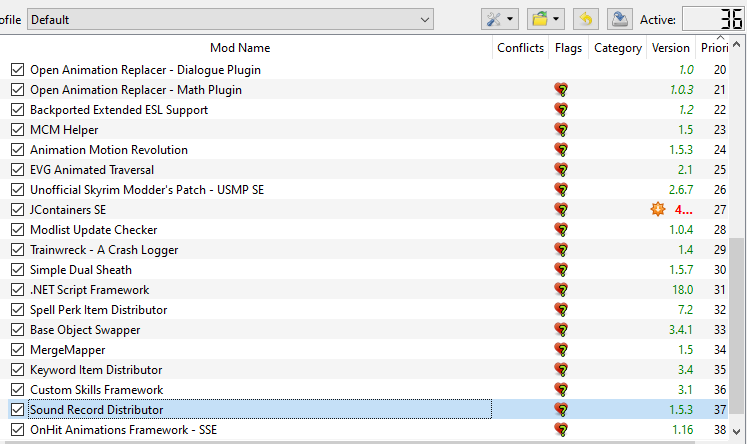This screenshot has width=747, height=444.
Task: Click the scrollbar down arrow
Action: click(x=737, y=432)
